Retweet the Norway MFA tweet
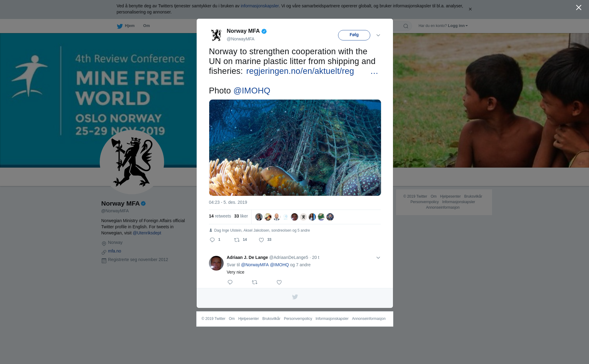The height and width of the screenshot is (364, 589). (x=237, y=240)
